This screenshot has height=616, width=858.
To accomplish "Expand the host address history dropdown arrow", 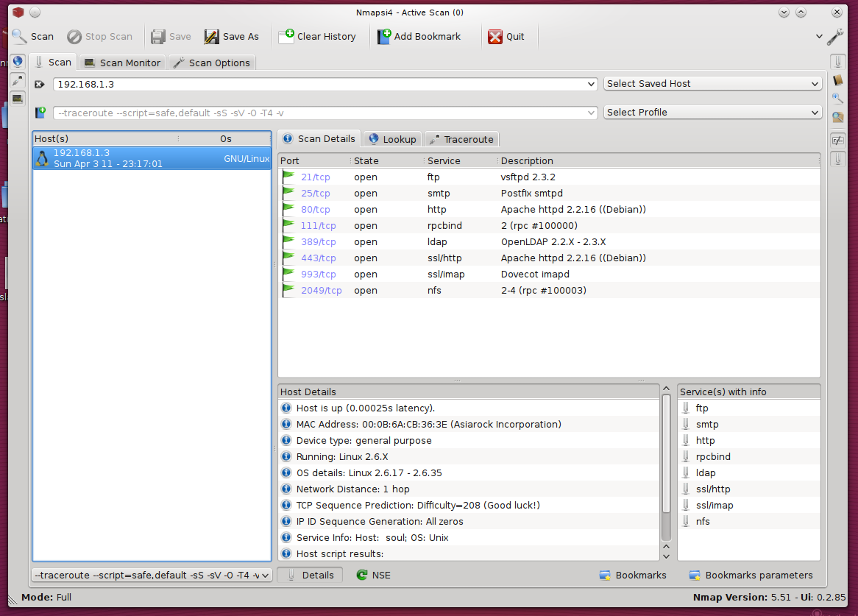I will (x=591, y=84).
